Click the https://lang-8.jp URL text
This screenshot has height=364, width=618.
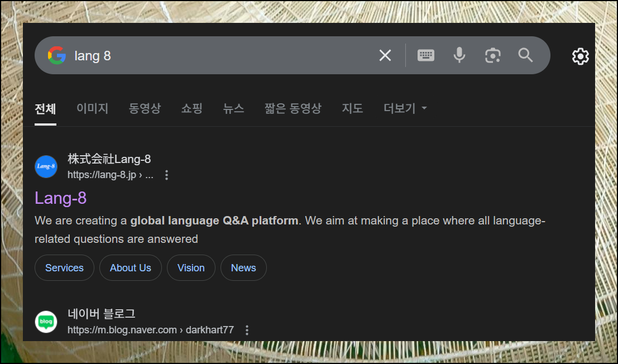coord(111,175)
